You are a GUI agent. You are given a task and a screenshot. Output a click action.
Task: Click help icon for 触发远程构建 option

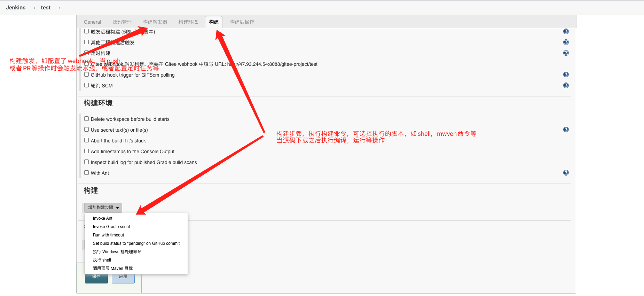(x=566, y=31)
